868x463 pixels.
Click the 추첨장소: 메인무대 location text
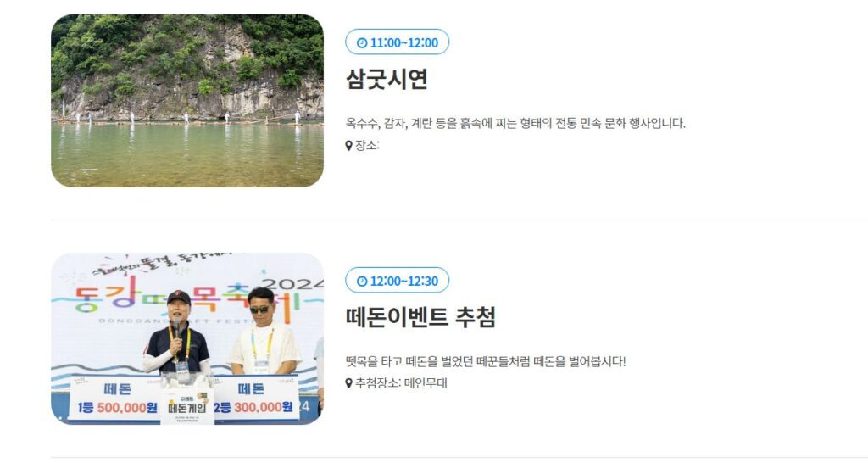click(x=401, y=383)
